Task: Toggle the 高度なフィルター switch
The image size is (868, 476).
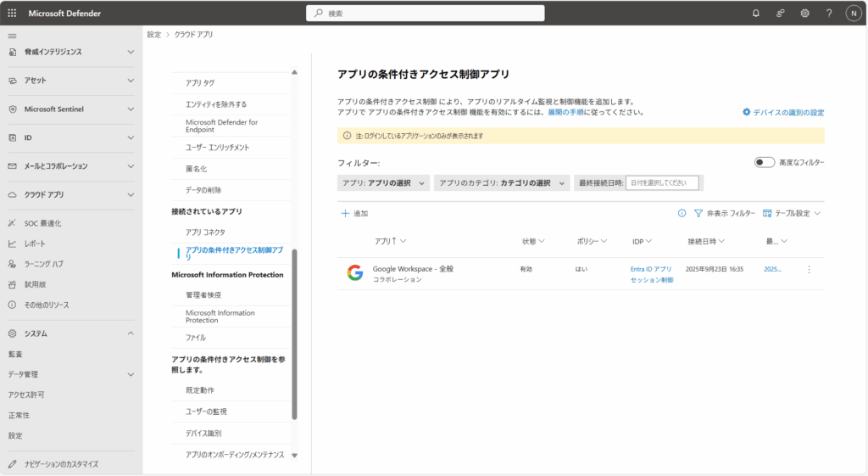Action: [764, 162]
